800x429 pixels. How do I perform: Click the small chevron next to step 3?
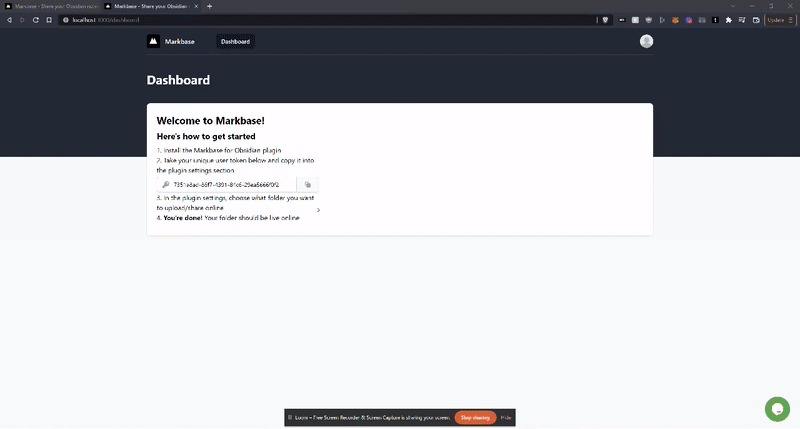pyautogui.click(x=318, y=210)
